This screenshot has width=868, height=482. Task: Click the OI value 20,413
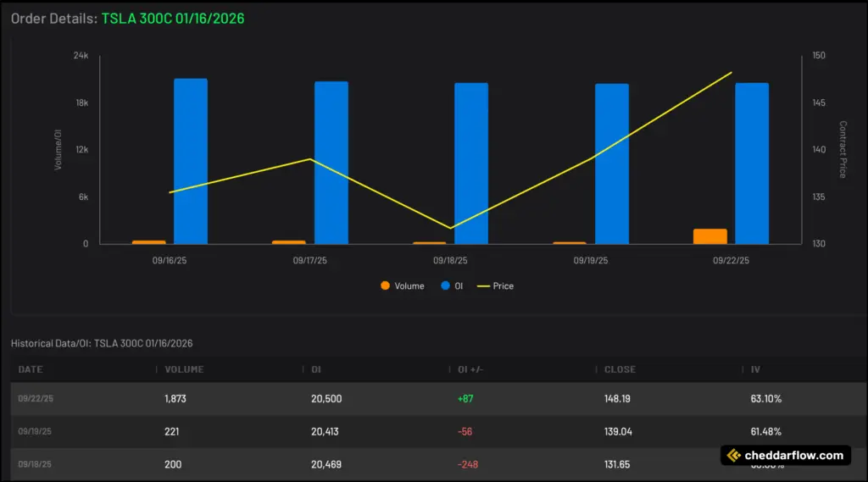coord(325,432)
